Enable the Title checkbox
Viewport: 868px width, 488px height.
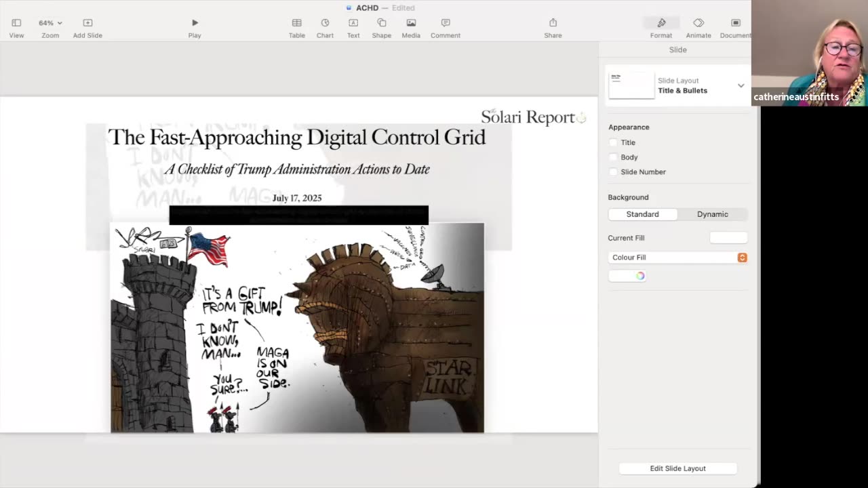(614, 142)
